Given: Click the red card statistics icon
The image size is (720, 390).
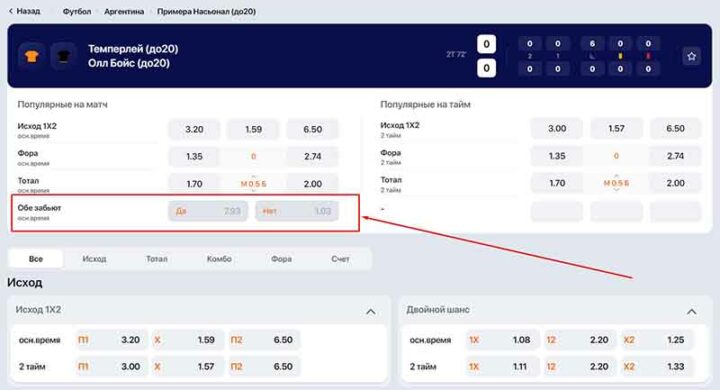Looking at the screenshot, I should 648,56.
